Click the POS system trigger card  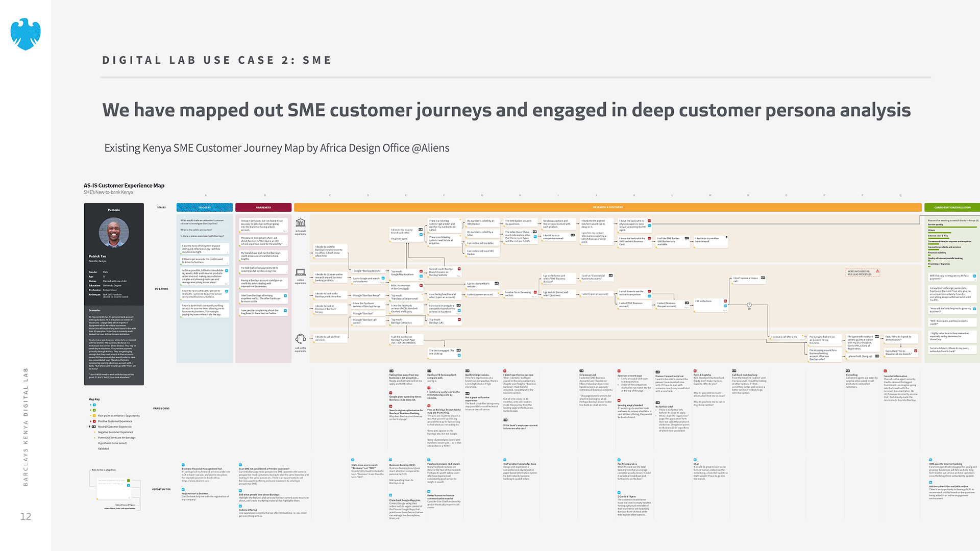pos(205,249)
